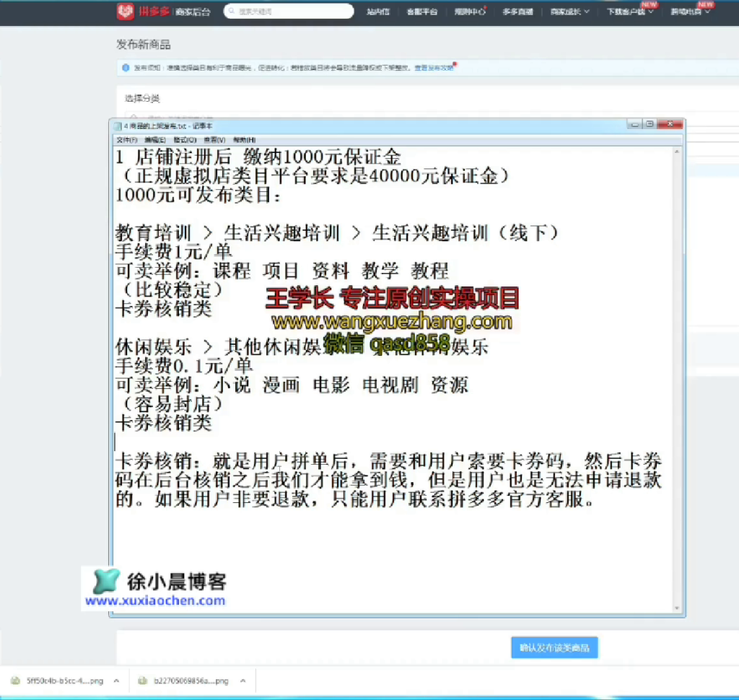Click the search magnifier icon

click(x=231, y=12)
